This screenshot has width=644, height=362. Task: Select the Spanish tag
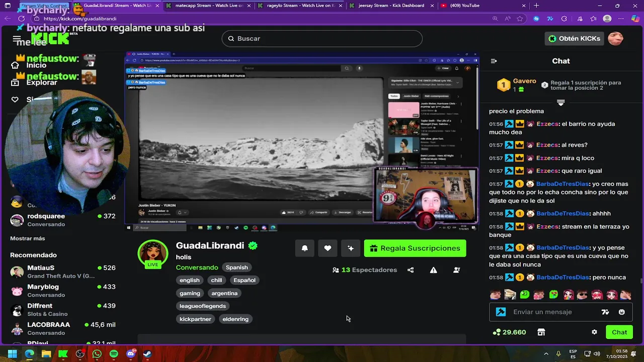pyautogui.click(x=236, y=267)
